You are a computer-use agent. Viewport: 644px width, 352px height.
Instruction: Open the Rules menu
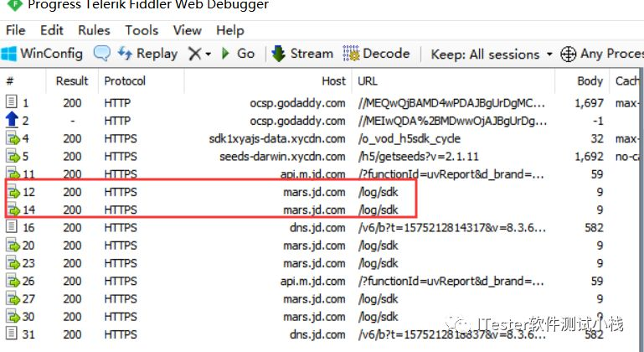pos(94,30)
